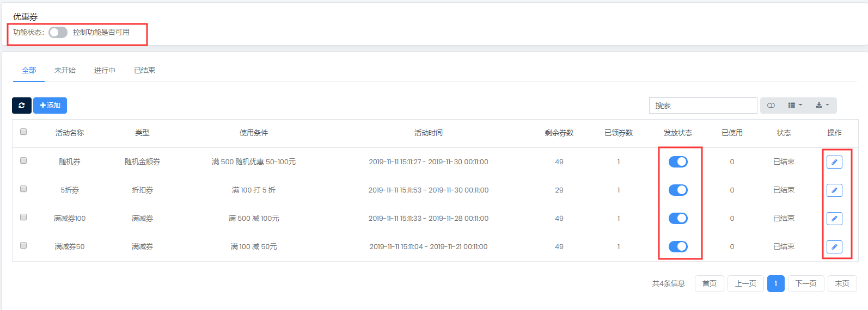868x310 pixels.
Task: Click the 共4条信息 total count text
Action: [669, 284]
